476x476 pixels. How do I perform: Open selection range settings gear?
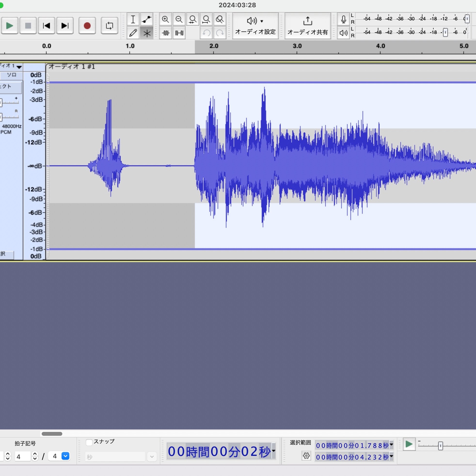point(306,456)
